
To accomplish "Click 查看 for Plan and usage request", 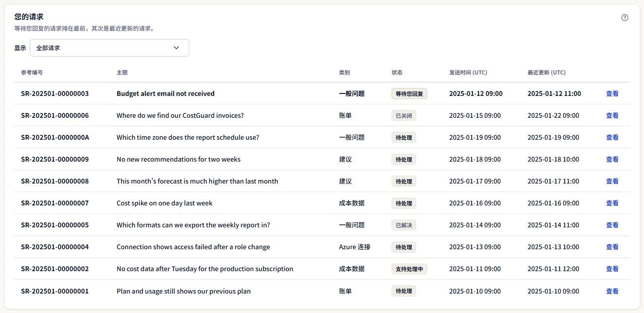I will pos(612,291).
